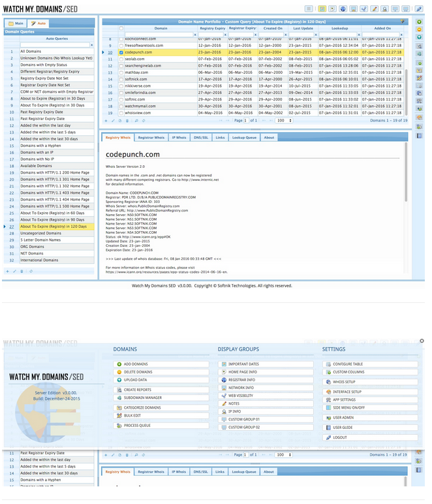Clear the Domain column filter with its x
Screen dimensions: 432x504
coord(195,35)
